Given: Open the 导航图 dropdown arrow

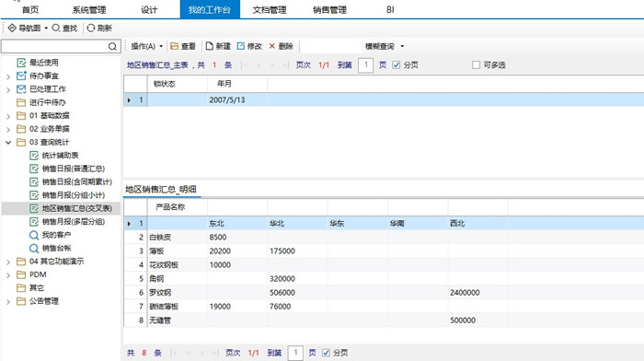Looking at the screenshot, I should pos(46,28).
